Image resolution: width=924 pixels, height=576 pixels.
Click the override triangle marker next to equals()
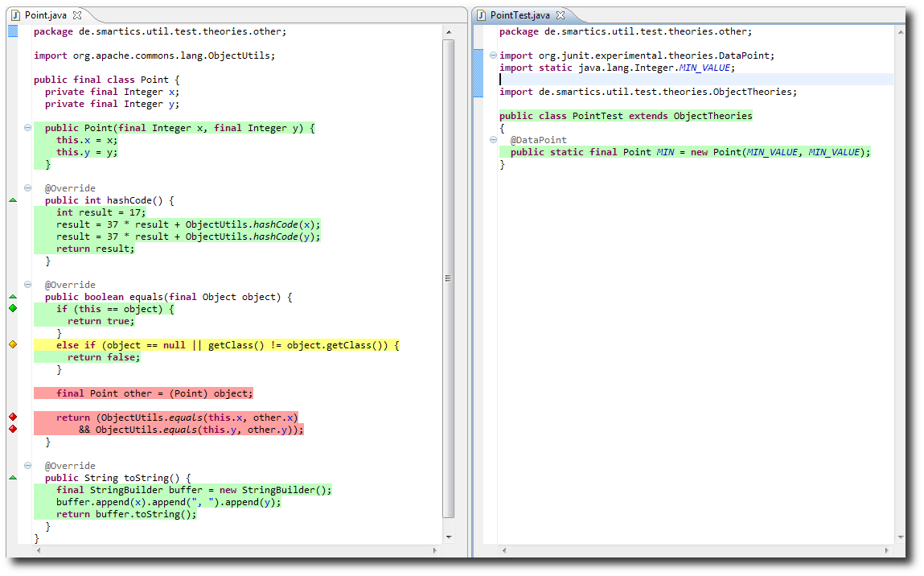(x=13, y=297)
